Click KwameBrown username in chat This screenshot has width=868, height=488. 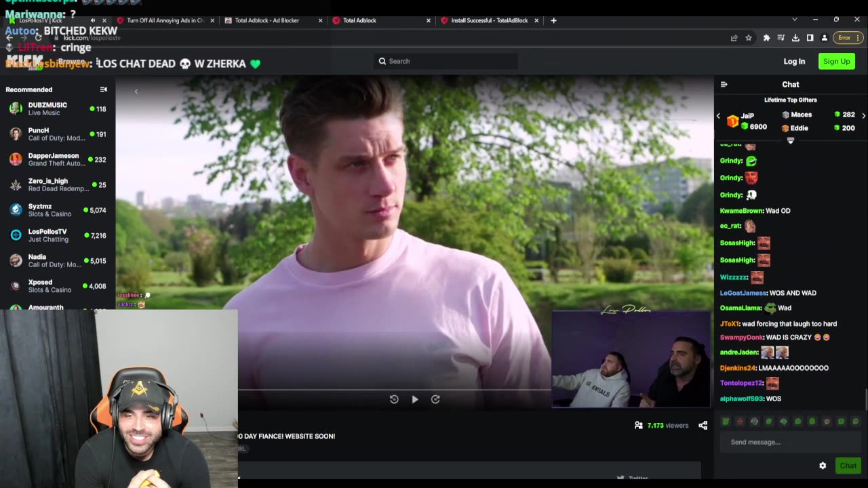(741, 211)
